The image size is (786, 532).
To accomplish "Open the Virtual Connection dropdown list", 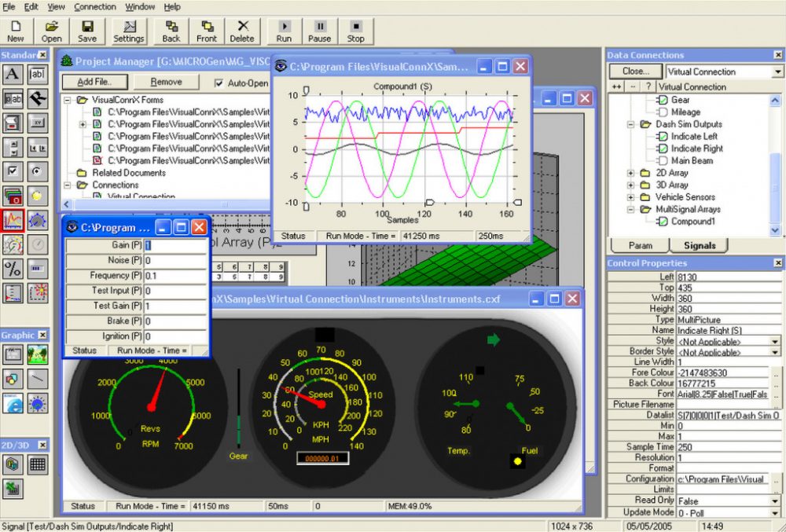I will (x=777, y=71).
